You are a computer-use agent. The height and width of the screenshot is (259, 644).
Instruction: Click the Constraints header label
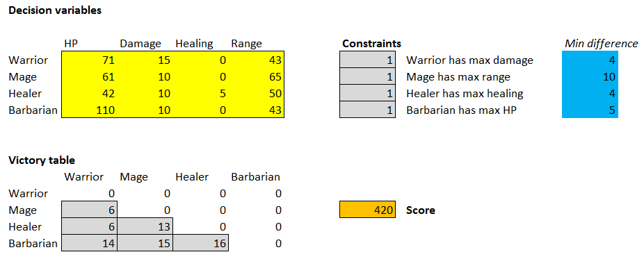(x=371, y=44)
